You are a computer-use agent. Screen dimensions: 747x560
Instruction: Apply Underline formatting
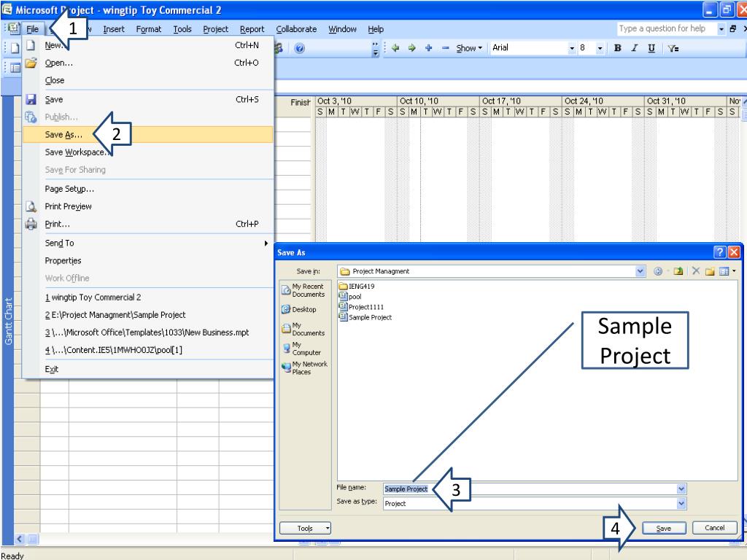[651, 48]
